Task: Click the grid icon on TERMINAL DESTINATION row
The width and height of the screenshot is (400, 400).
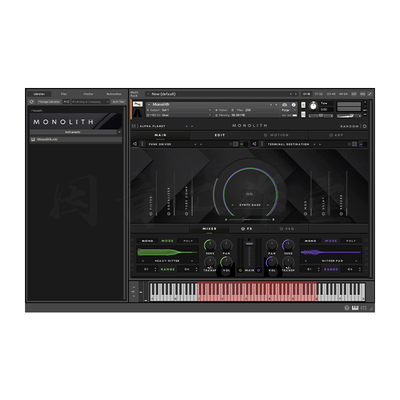Action: (355, 144)
